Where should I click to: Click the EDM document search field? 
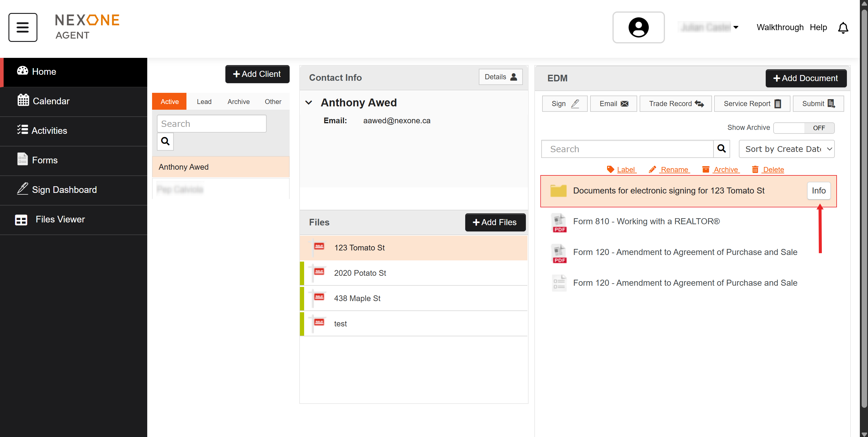(x=627, y=149)
